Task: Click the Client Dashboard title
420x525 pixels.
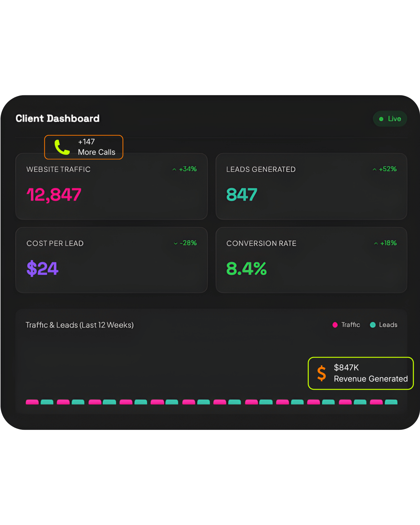Action: point(57,119)
